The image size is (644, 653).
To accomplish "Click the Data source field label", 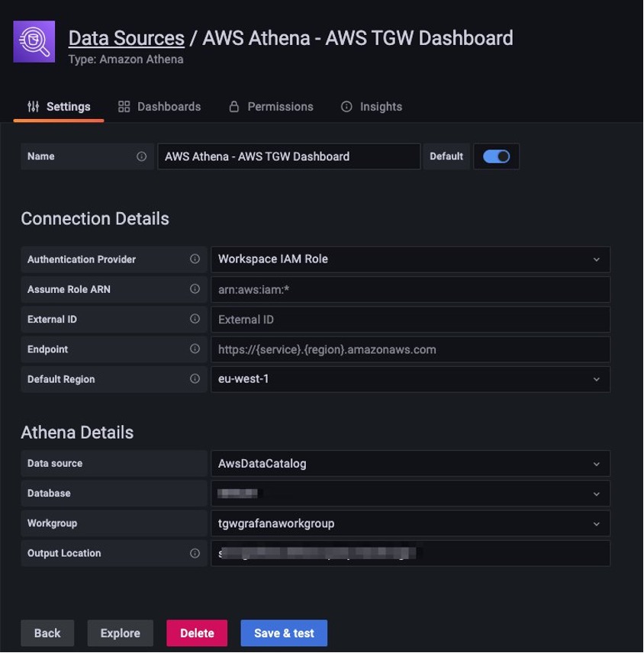I will (55, 464).
